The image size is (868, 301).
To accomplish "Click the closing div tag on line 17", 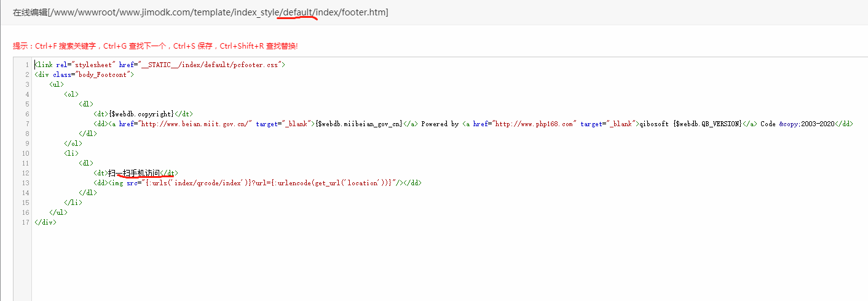I will point(45,222).
